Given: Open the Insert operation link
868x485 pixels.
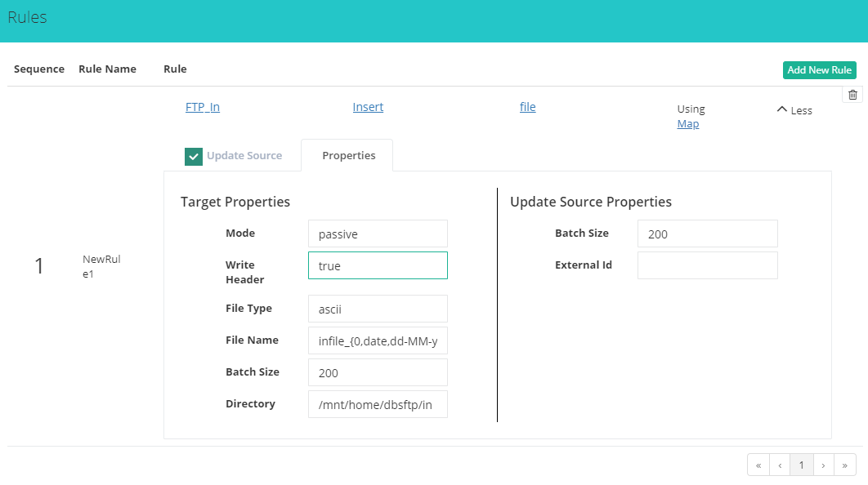Looking at the screenshot, I should tap(368, 107).
